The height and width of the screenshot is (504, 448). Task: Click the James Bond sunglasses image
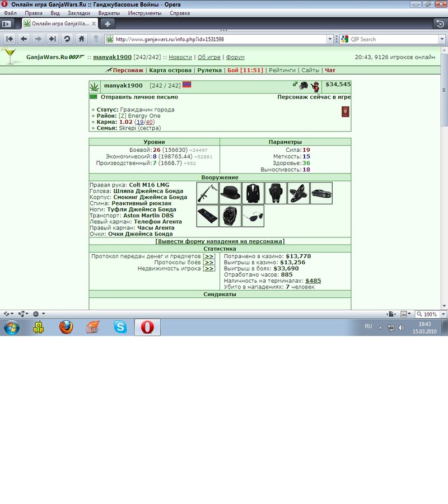pos(253,216)
